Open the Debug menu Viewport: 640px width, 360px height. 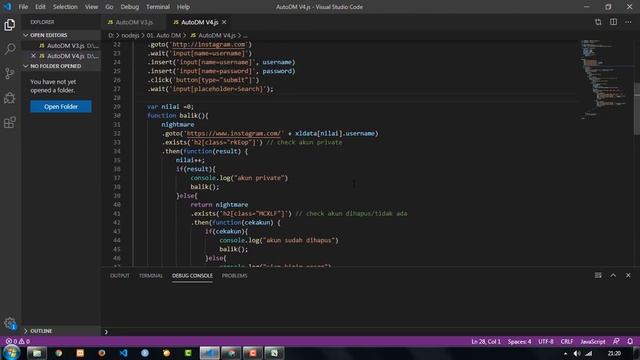[x=130, y=7]
